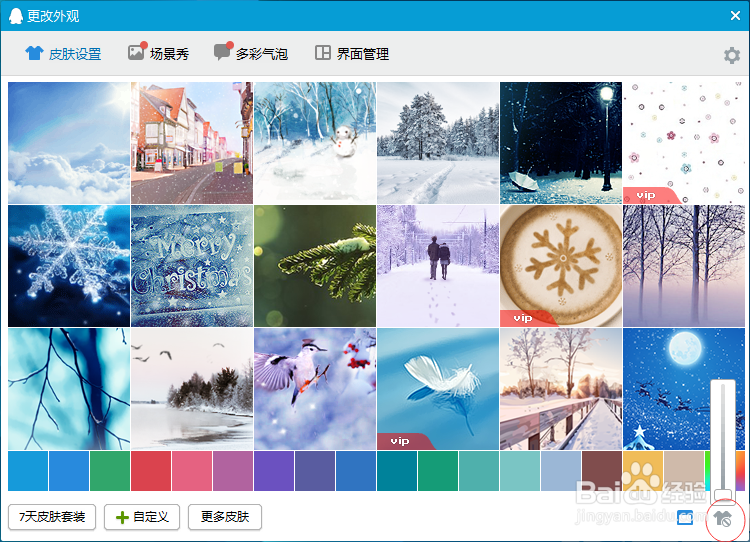Pick the moon and reindeer night skin
Image resolution: width=750 pixels, height=542 pixels.
pyautogui.click(x=684, y=389)
